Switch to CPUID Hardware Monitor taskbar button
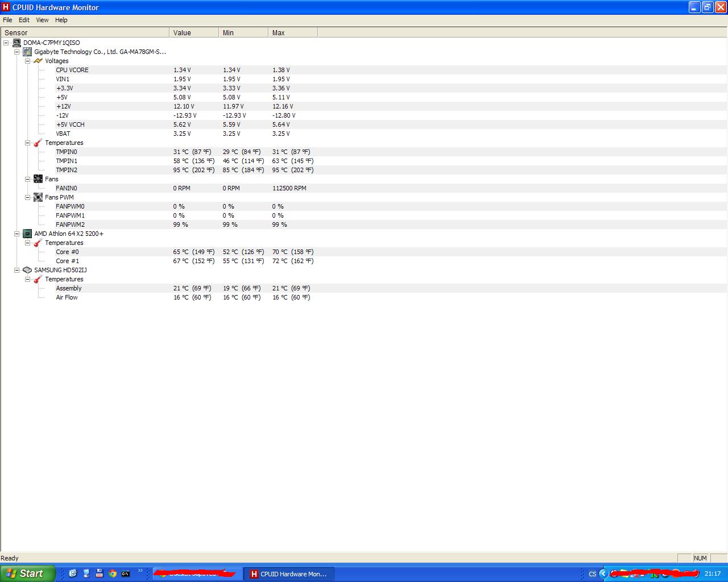The width and height of the screenshot is (728, 582). [x=289, y=574]
